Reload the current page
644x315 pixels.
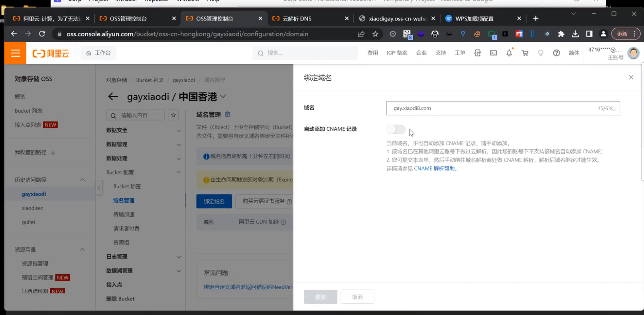tap(42, 34)
